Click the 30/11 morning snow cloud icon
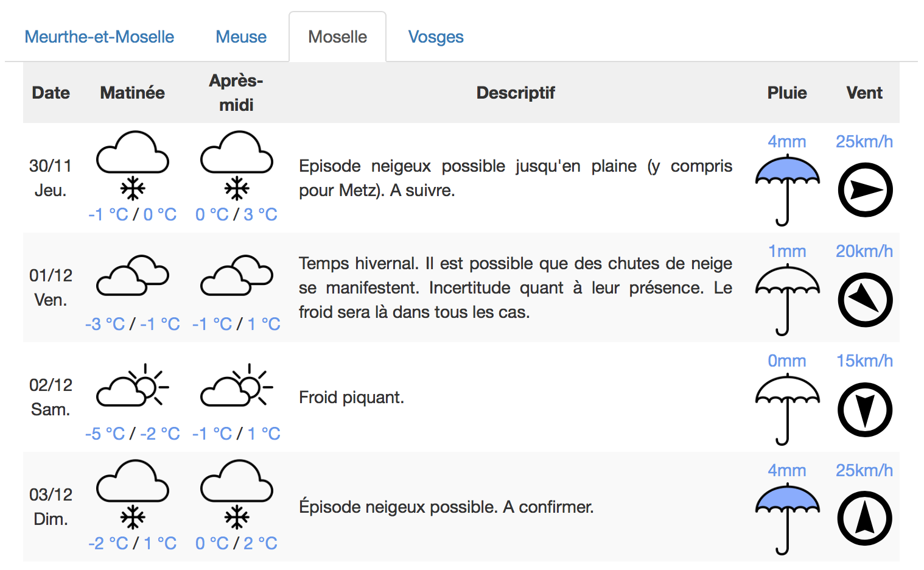Image resolution: width=924 pixels, height=570 pixels. pos(133,165)
